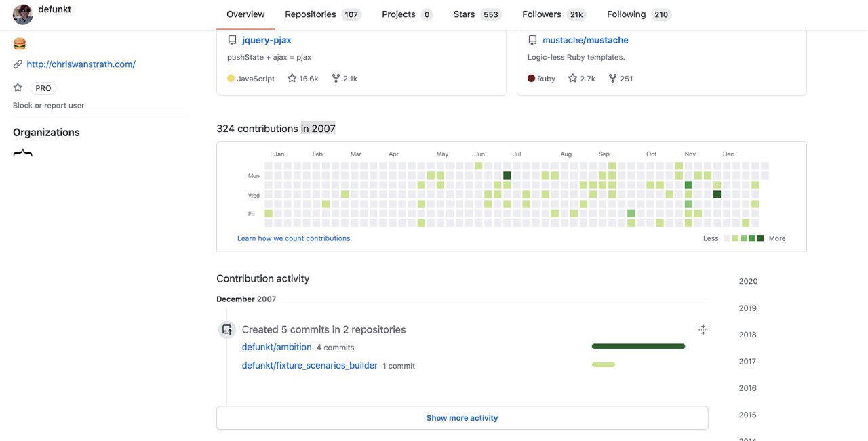Click the Repositories count badge 107
The image size is (868, 441).
pos(351,14)
